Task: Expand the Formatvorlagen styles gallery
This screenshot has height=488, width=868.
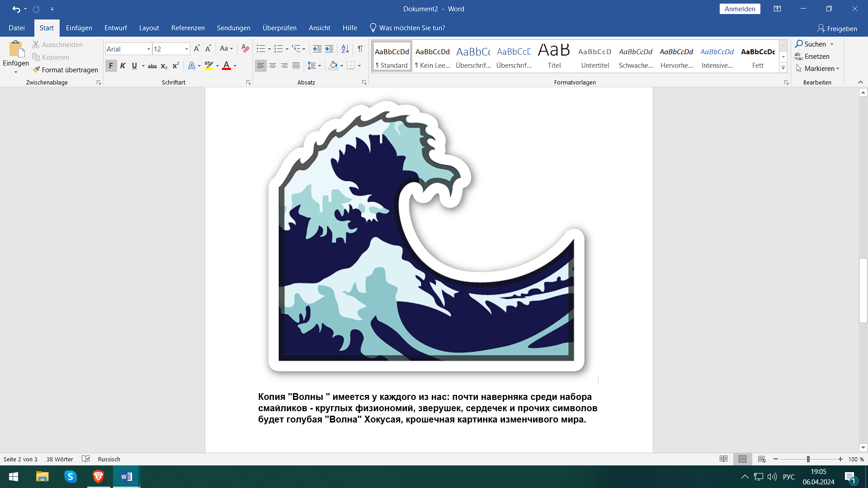Action: tap(783, 68)
